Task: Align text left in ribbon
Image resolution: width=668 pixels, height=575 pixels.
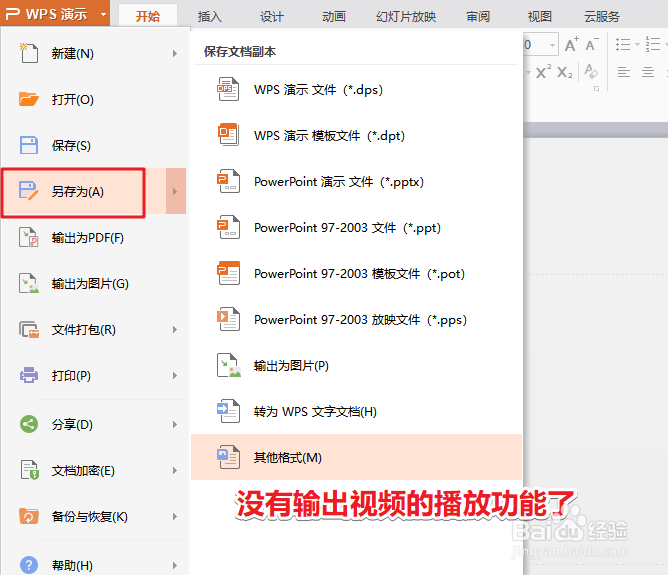Action: [624, 72]
